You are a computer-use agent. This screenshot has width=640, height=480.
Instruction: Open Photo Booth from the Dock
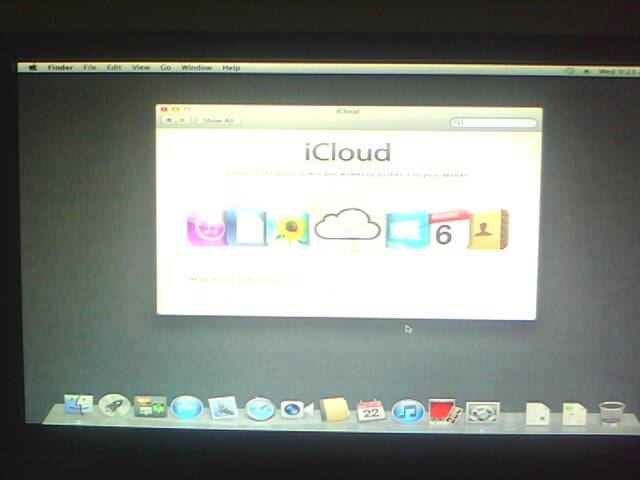pyautogui.click(x=442, y=411)
